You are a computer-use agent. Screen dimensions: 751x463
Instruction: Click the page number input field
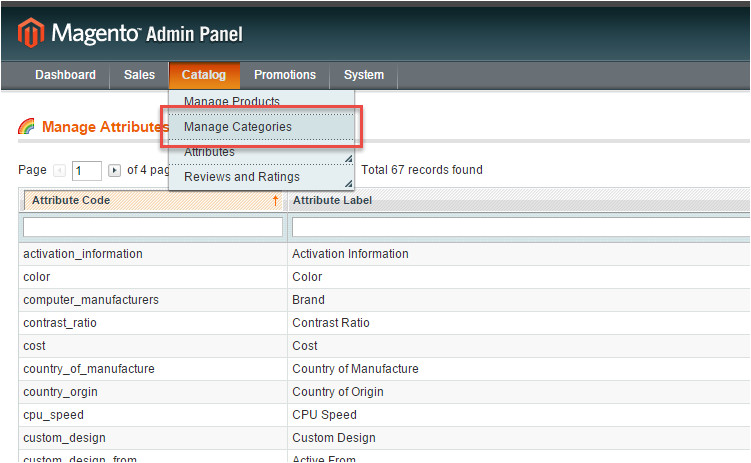86,170
